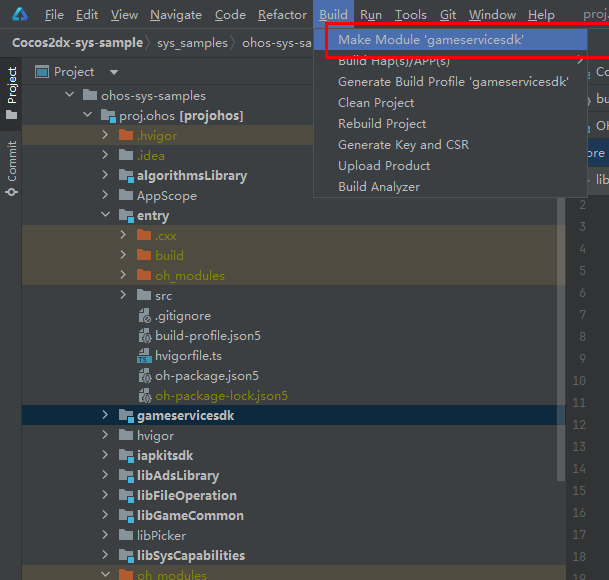The image size is (609, 580).
Task: Open the Code menu
Action: 230,15
